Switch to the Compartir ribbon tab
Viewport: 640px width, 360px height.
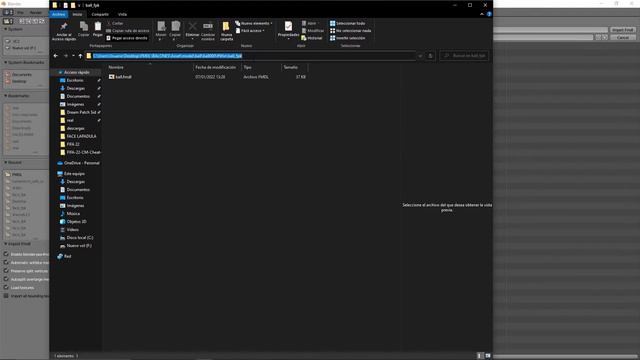(x=100, y=14)
